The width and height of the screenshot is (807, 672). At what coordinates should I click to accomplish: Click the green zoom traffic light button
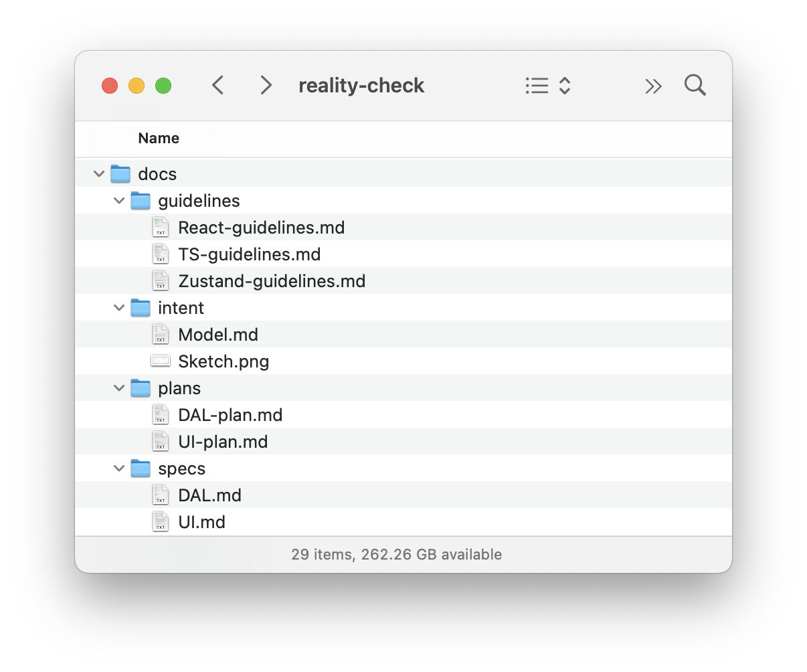pyautogui.click(x=163, y=85)
